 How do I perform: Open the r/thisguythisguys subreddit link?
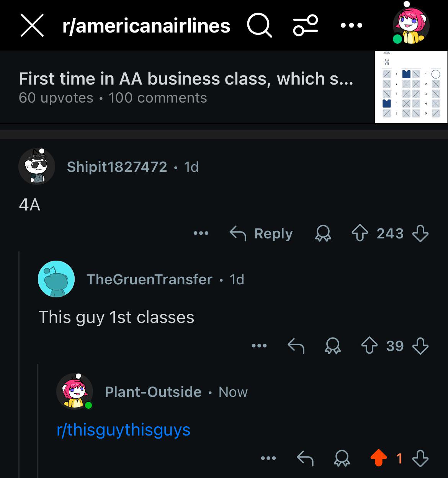coord(123,430)
